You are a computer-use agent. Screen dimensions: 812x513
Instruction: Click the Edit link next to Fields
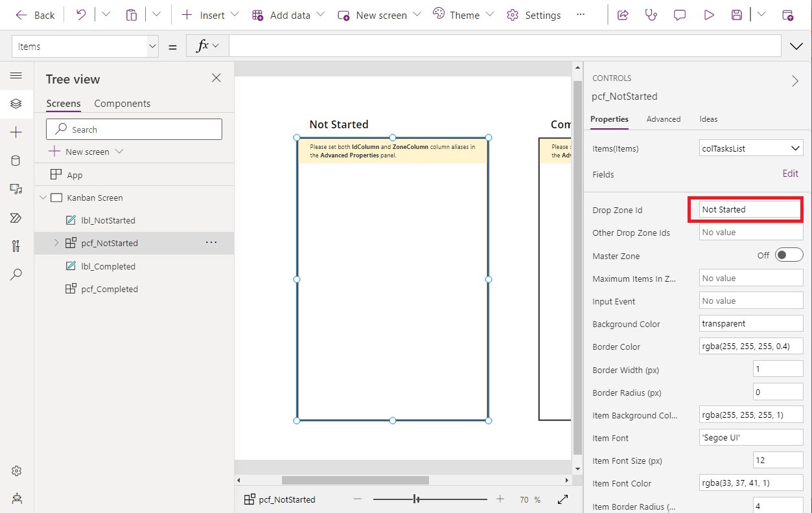790,174
